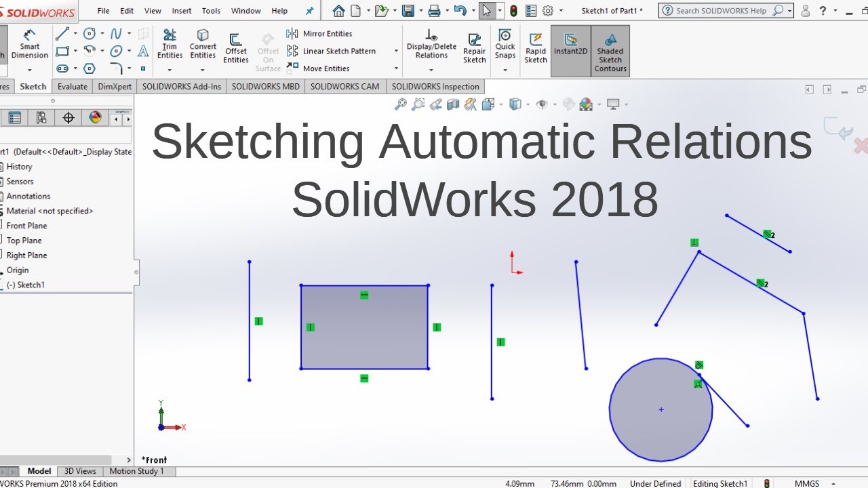Switch to SOLIDWORKS Add-Ins tab
Screen dimensions: 868x488
coord(182,86)
